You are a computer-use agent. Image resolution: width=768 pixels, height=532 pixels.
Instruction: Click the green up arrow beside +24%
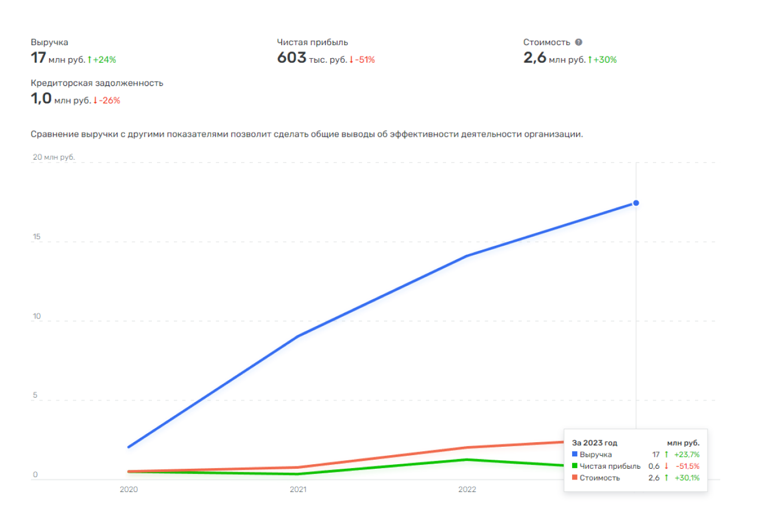89,59
